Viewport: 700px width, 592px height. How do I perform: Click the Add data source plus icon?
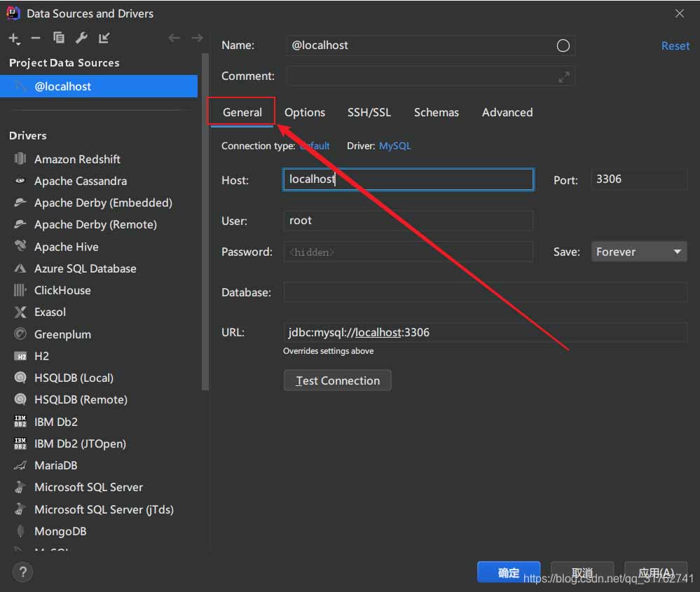pyautogui.click(x=14, y=39)
